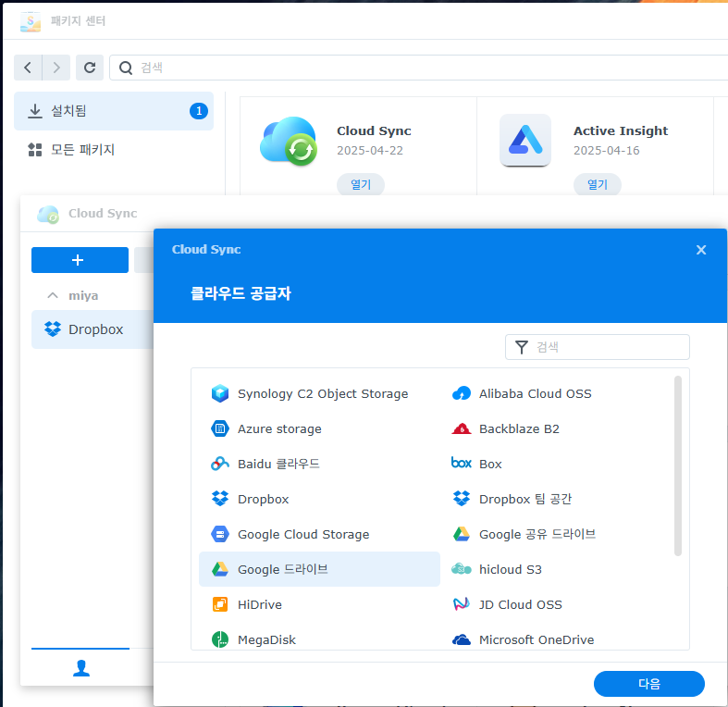Click the Package Center back arrow

click(28, 68)
